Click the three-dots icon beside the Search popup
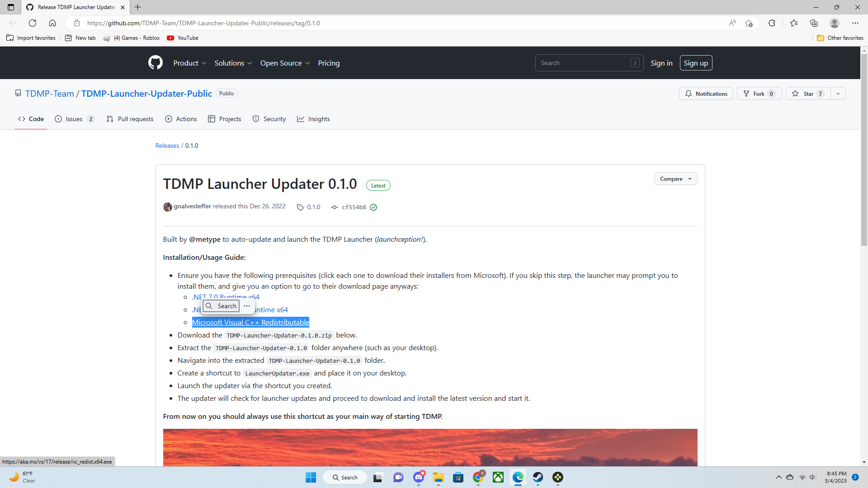 click(247, 306)
